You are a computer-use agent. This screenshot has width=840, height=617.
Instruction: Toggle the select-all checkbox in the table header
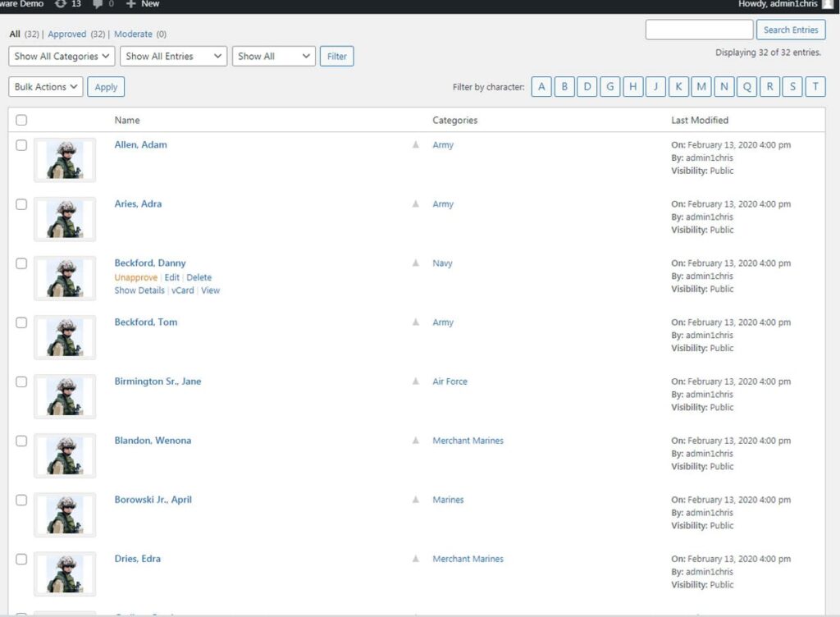[x=21, y=119]
